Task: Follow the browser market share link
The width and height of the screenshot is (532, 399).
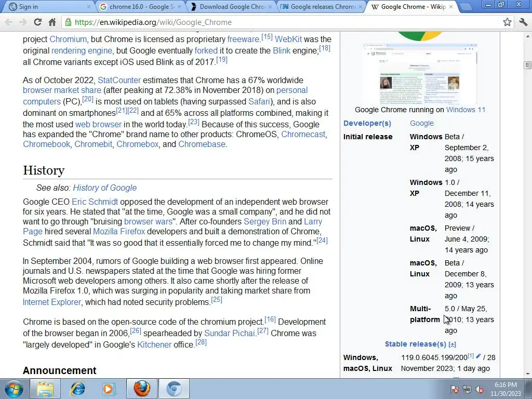Action: tap(62, 90)
